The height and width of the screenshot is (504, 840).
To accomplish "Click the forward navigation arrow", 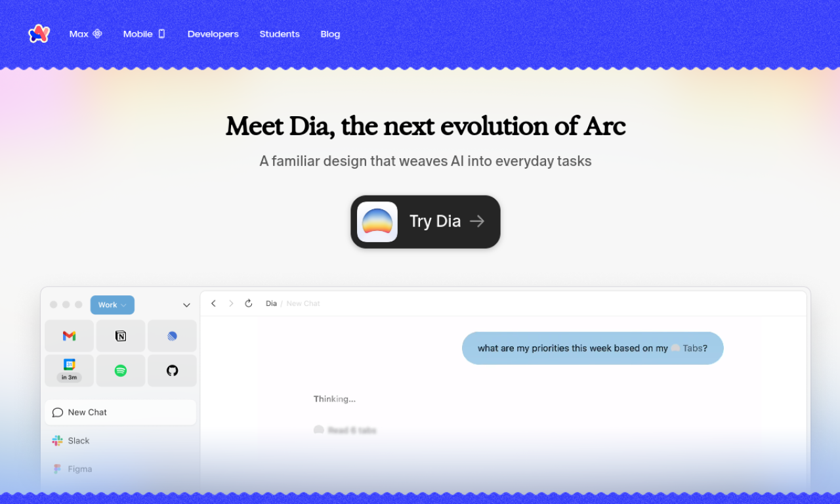I will tap(231, 303).
